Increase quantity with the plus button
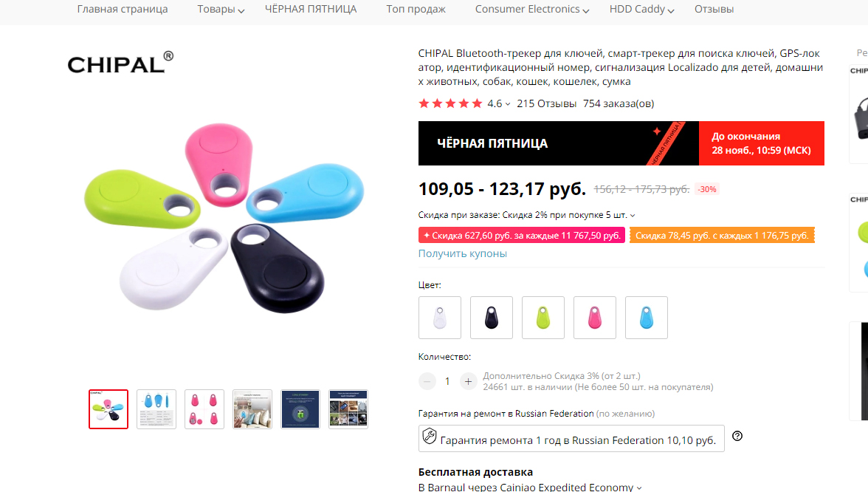This screenshot has width=868, height=492. tap(468, 381)
